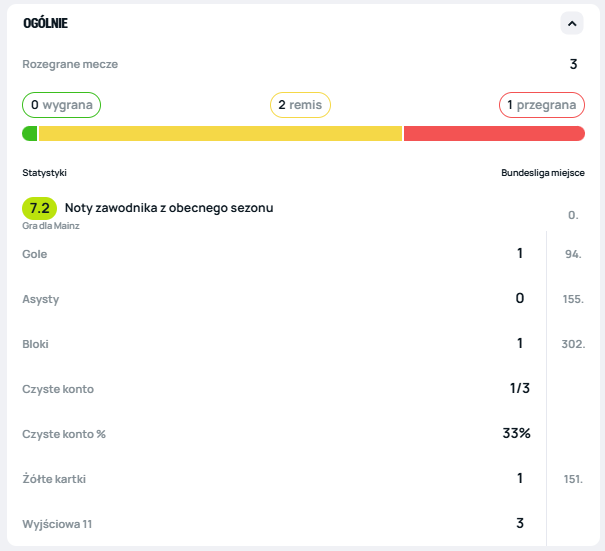The width and height of the screenshot is (605, 551).
Task: Click the 94. Bundesliga goals ranking
Action: tap(573, 254)
